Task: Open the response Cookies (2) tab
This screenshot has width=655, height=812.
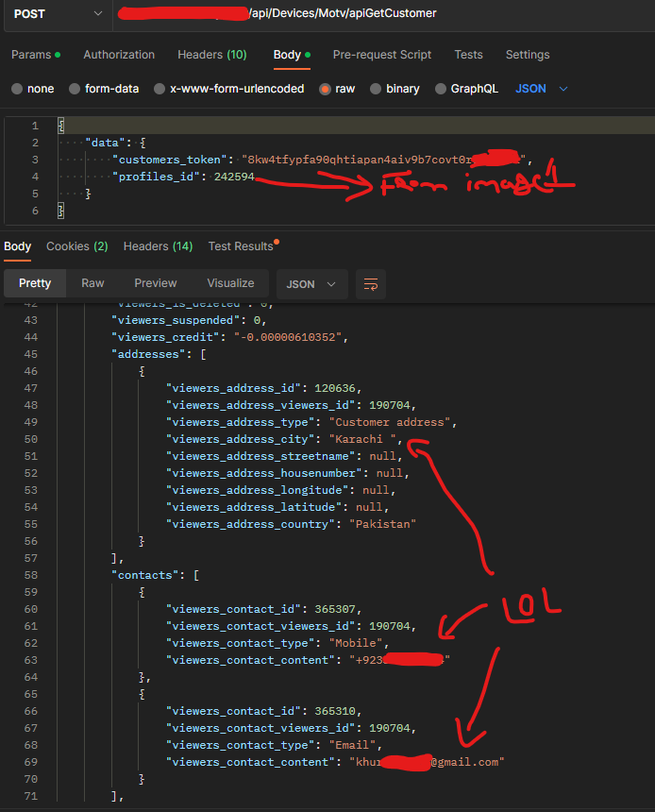Action: tap(77, 246)
